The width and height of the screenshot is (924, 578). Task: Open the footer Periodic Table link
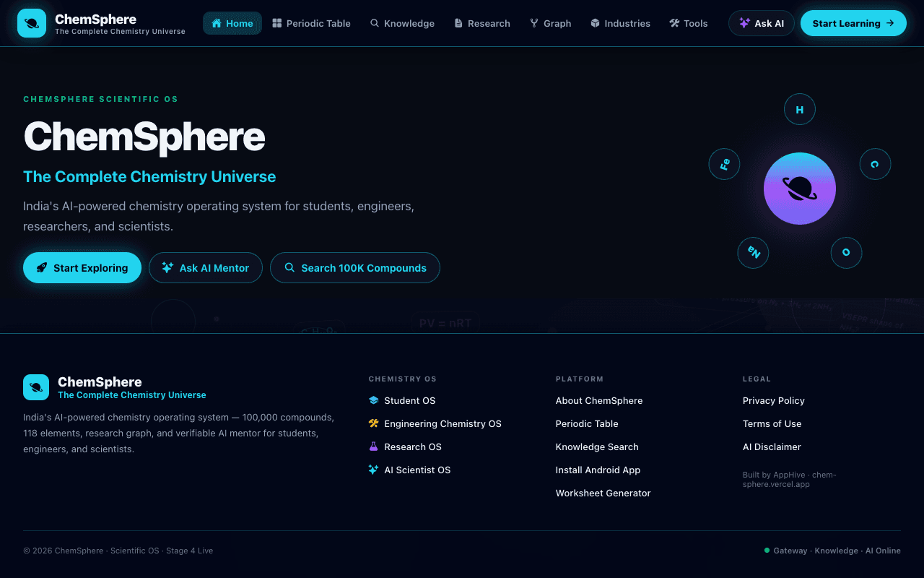[x=587, y=423]
